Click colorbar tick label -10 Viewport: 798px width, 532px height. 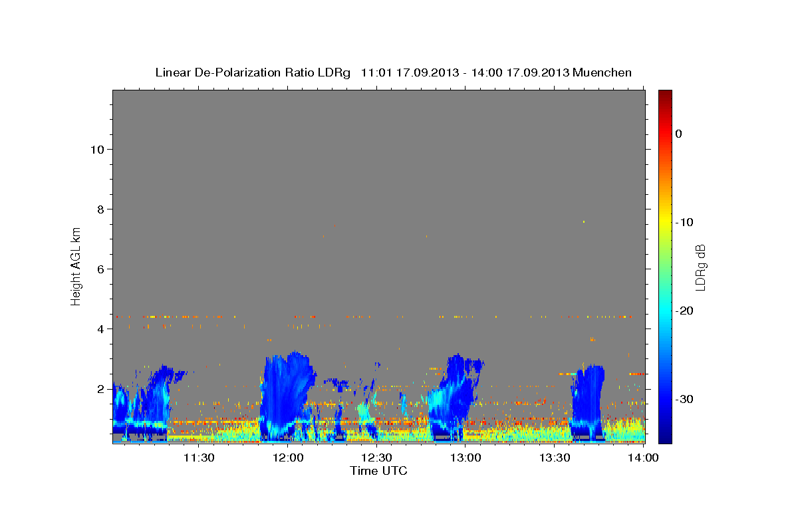click(x=685, y=222)
